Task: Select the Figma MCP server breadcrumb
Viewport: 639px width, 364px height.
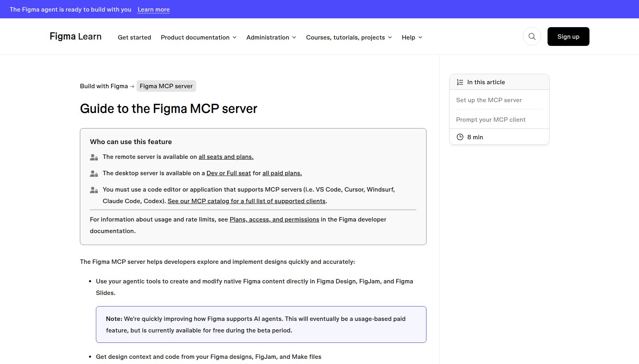Action: coord(166,86)
